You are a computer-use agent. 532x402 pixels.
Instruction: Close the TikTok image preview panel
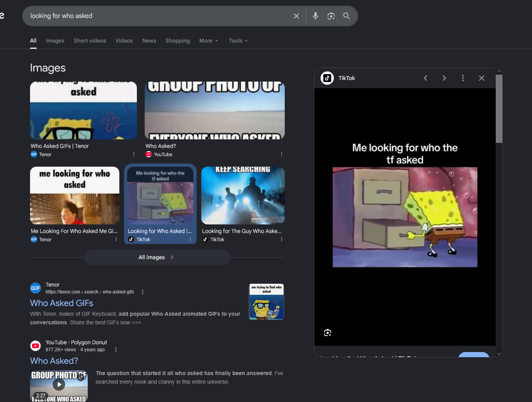[482, 78]
